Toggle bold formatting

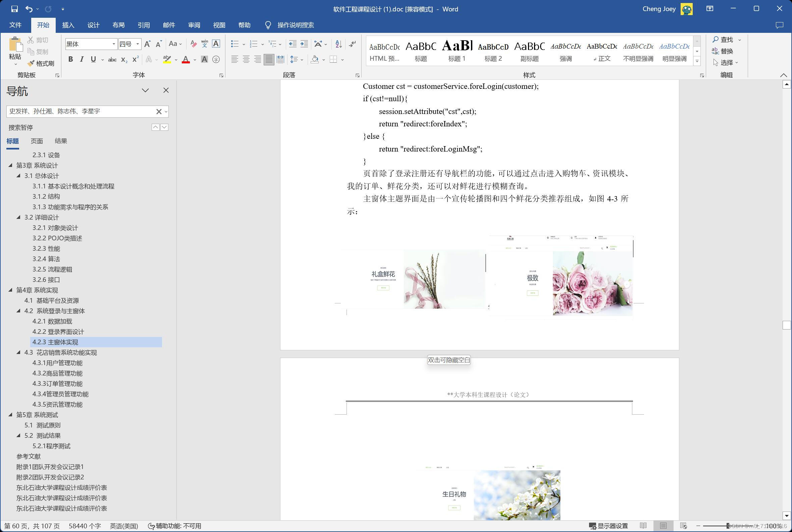tap(70, 59)
